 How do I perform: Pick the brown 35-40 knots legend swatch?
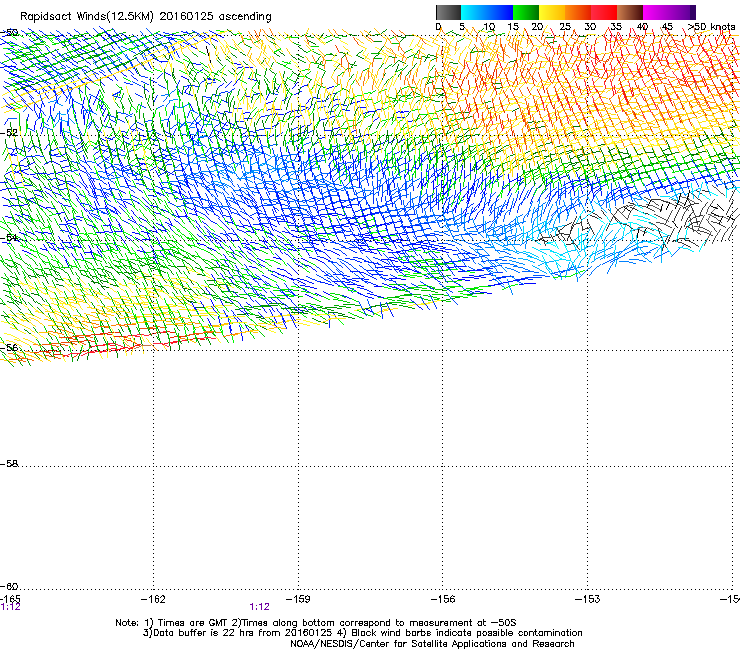click(630, 12)
